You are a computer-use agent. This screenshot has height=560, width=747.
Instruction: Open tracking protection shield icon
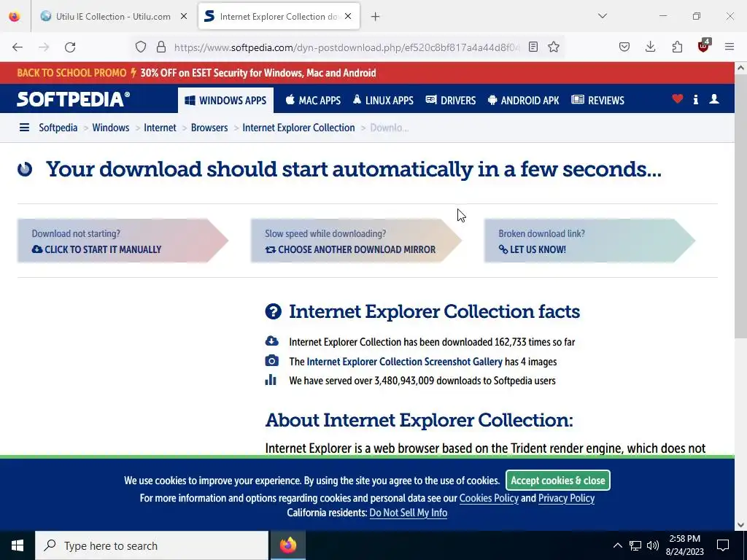point(141,47)
